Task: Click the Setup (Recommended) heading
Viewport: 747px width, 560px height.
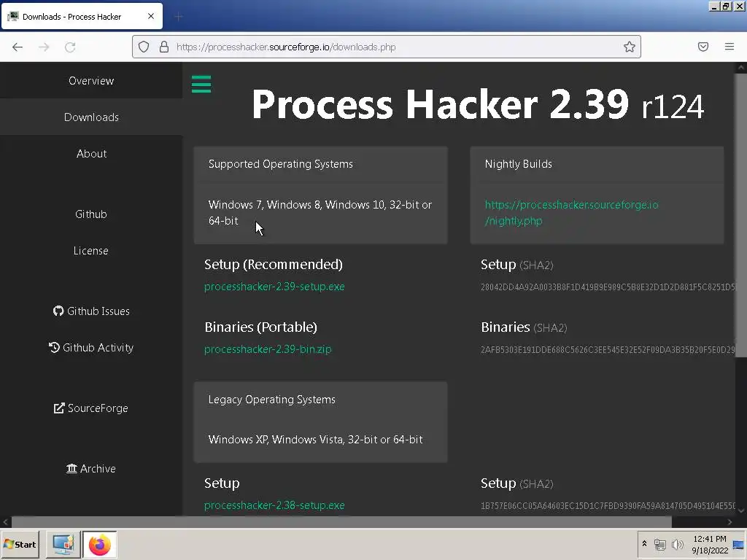Action: [274, 264]
